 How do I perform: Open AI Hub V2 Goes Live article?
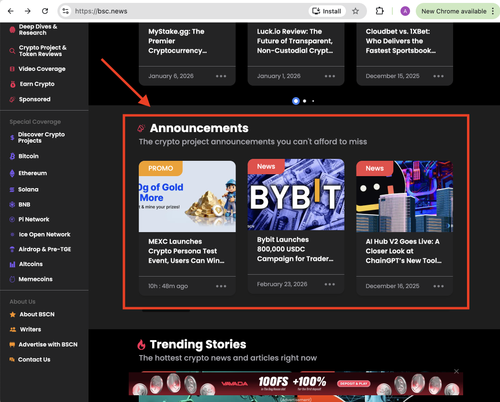[x=403, y=251]
